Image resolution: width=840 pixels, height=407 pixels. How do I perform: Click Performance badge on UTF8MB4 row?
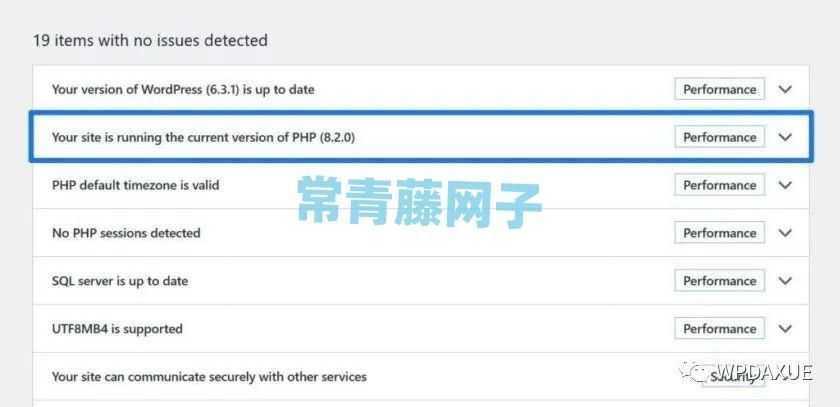pyautogui.click(x=719, y=329)
